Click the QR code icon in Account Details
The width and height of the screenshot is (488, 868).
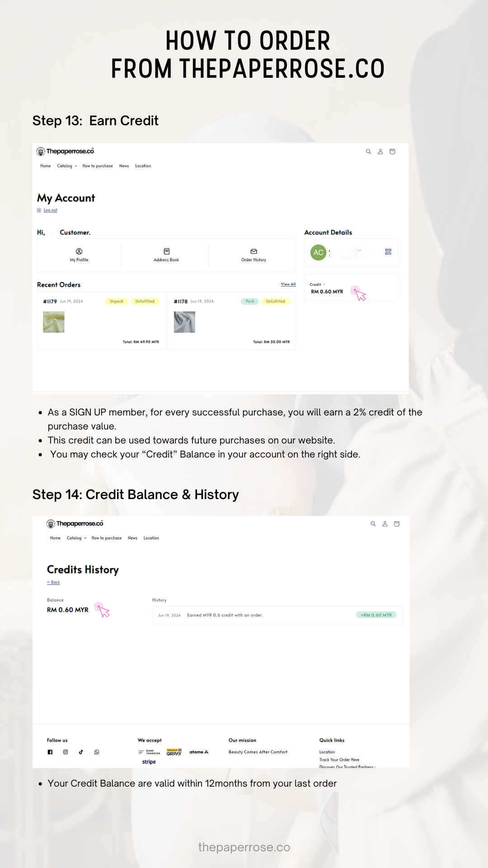click(388, 252)
